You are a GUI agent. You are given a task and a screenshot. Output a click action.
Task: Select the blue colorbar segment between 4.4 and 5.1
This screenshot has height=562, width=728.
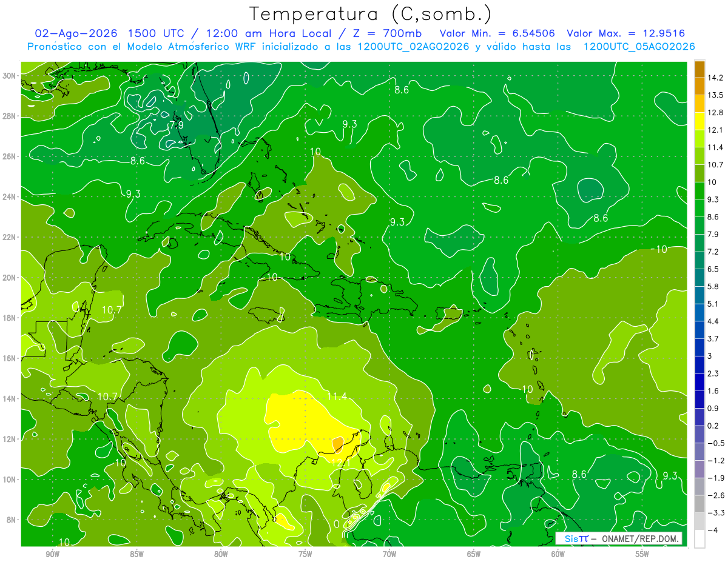[x=699, y=312]
